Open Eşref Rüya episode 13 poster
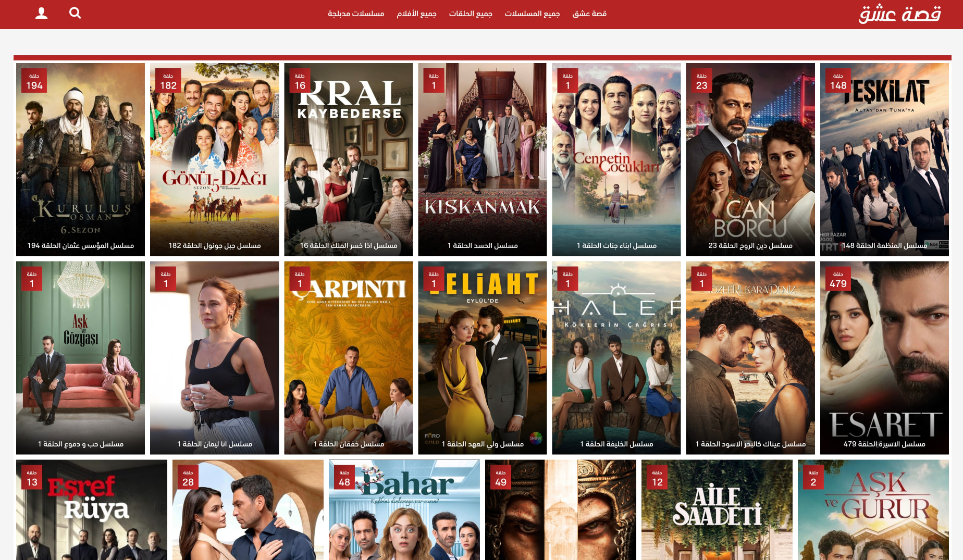This screenshot has height=560, width=963. coord(92,510)
